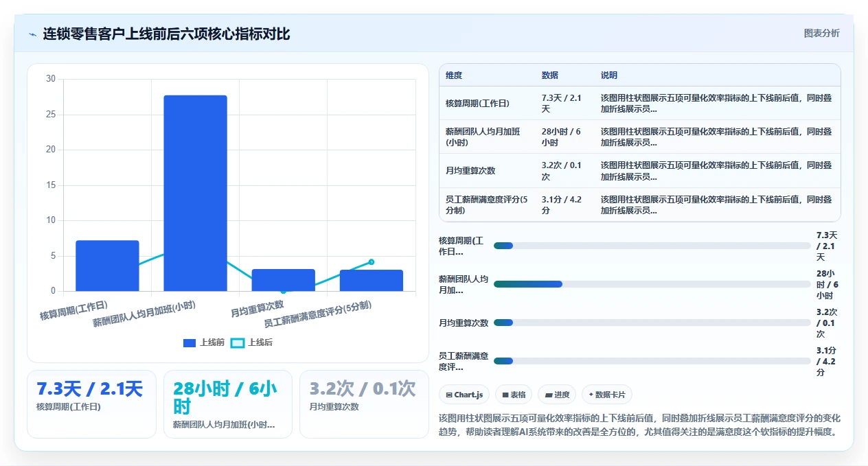
Task: Click the 员工薪酬满意度评分 bar in chart
Action: (371, 280)
